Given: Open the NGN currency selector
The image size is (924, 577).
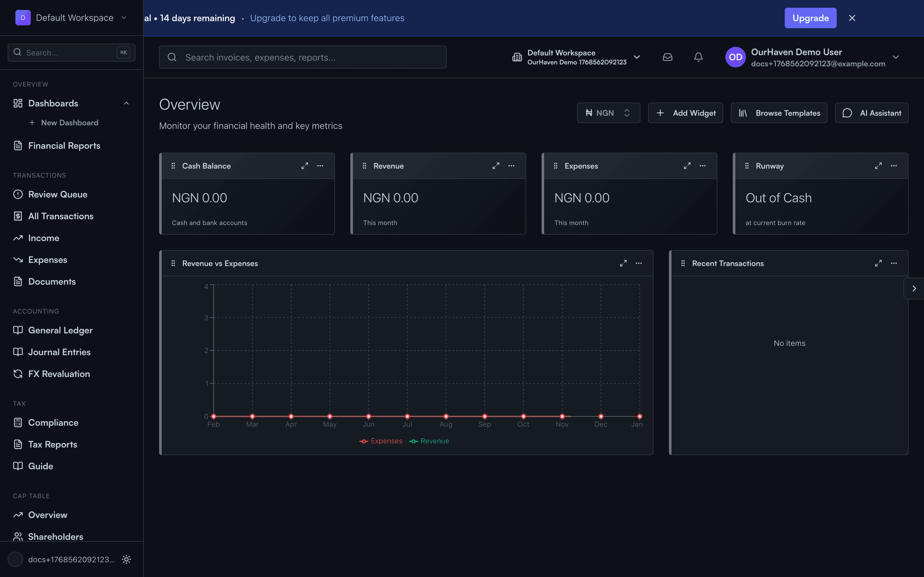Looking at the screenshot, I should tap(608, 113).
